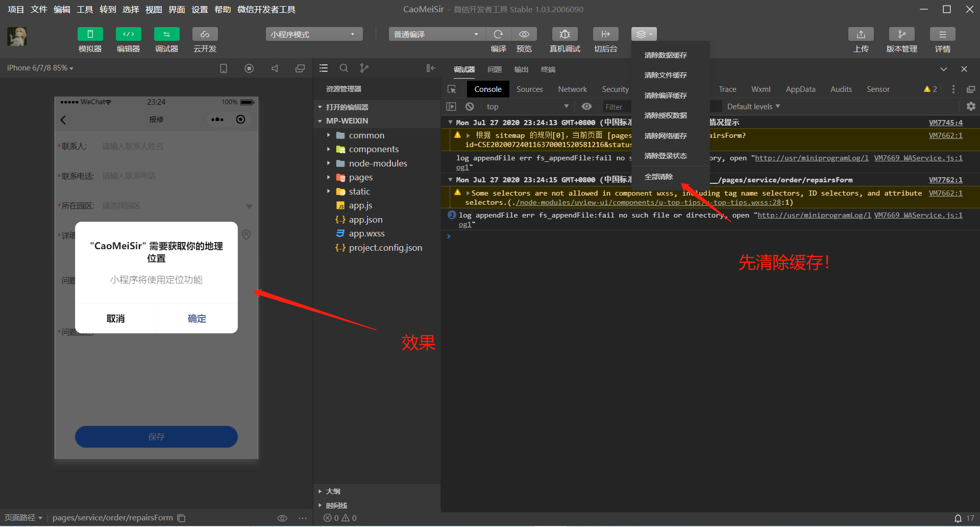The width and height of the screenshot is (980, 527).
Task: Click the simulator record icon
Action: [x=249, y=68]
